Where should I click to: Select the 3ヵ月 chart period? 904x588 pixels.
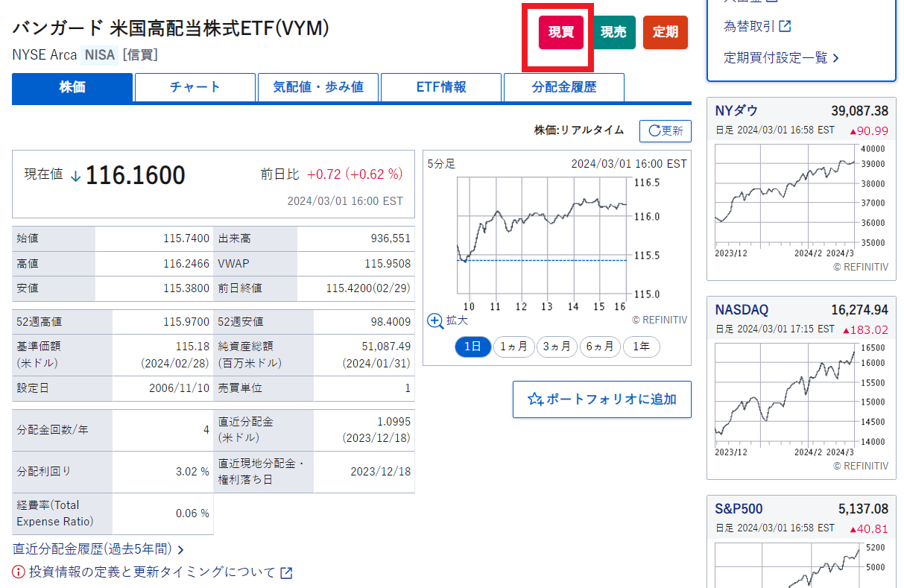tap(557, 347)
